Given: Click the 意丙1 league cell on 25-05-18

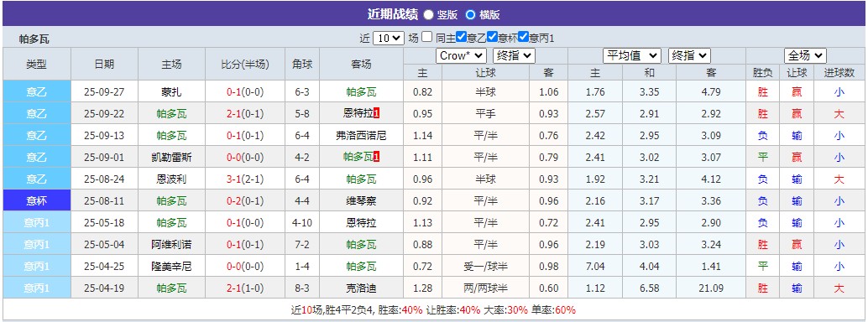Looking at the screenshot, I should point(37,223).
